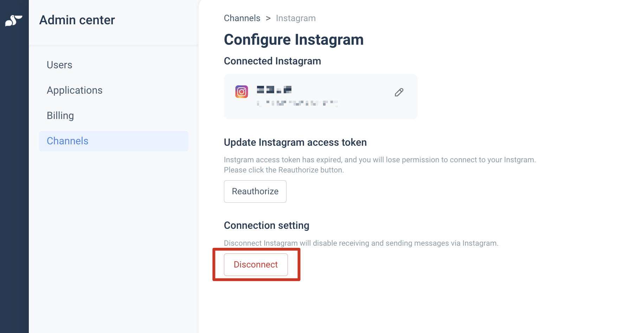Click the Instagram breadcrumb item

[x=296, y=18]
